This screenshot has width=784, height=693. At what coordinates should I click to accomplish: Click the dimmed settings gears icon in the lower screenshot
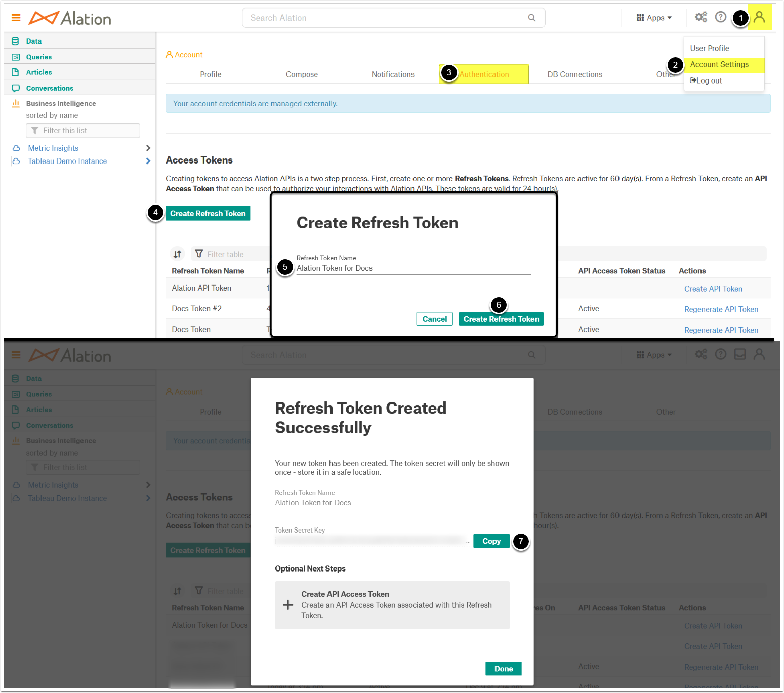[701, 354]
